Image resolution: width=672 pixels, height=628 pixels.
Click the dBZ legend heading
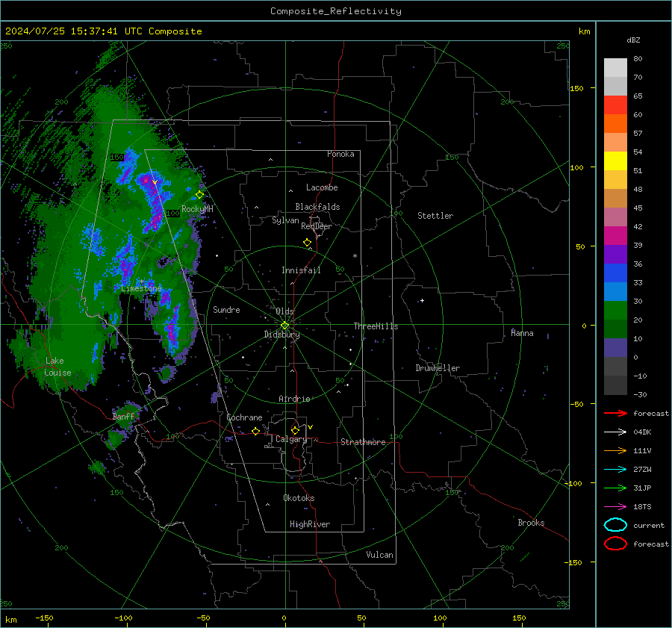pyautogui.click(x=633, y=40)
